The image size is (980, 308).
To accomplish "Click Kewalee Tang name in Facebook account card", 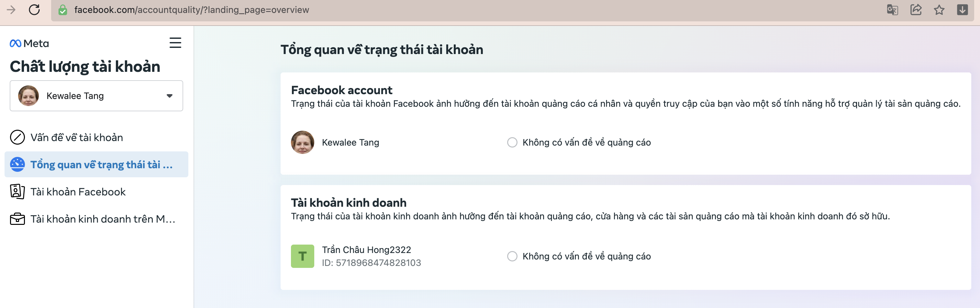I will pos(351,143).
